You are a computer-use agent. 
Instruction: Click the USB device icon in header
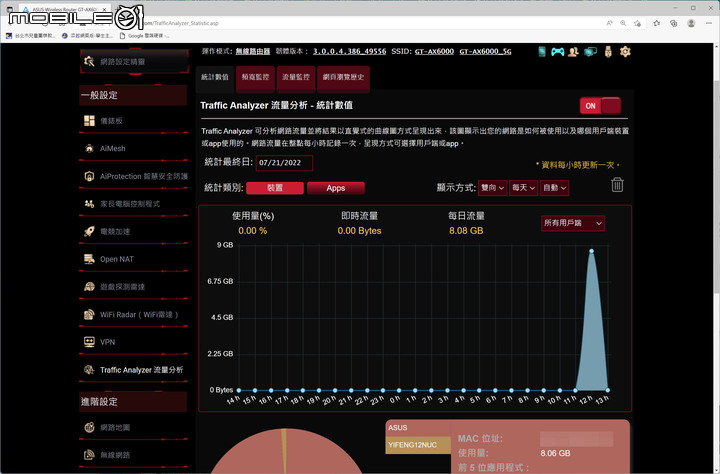point(608,51)
